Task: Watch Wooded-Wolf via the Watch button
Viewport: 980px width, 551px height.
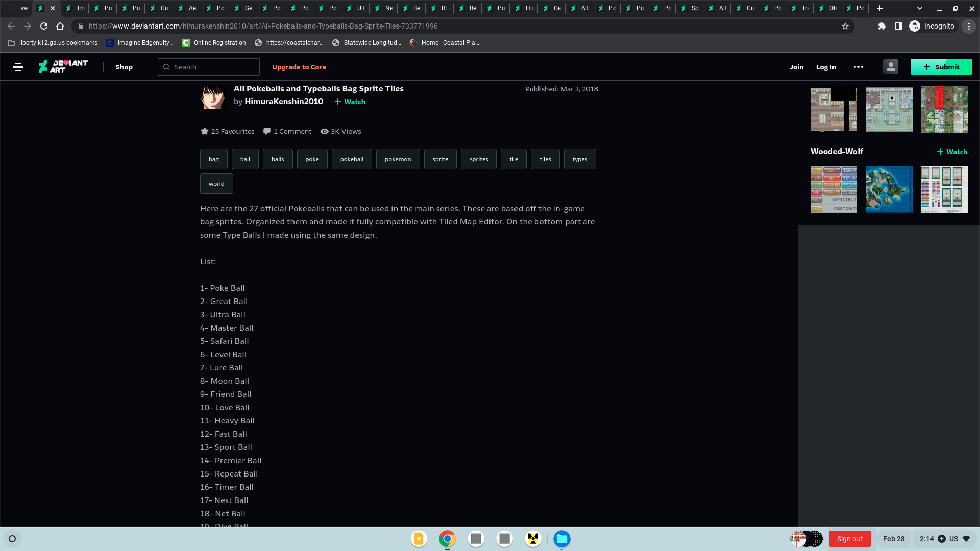Action: (952, 152)
